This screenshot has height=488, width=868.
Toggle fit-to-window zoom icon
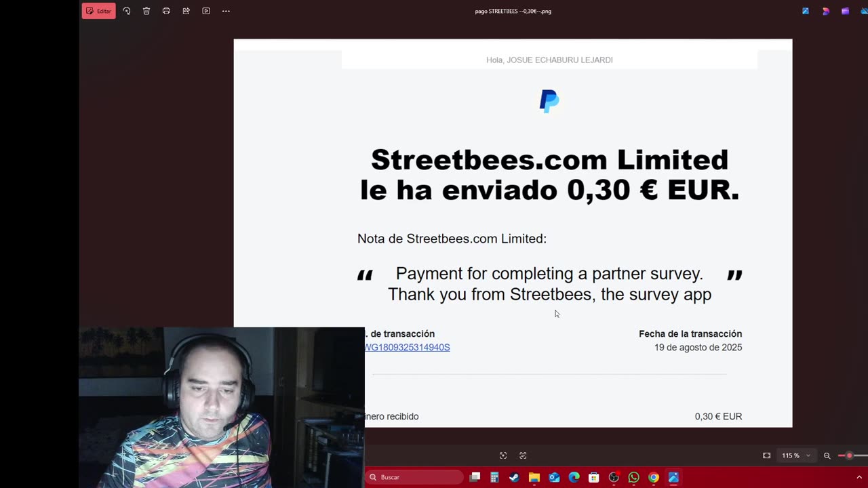point(766,455)
